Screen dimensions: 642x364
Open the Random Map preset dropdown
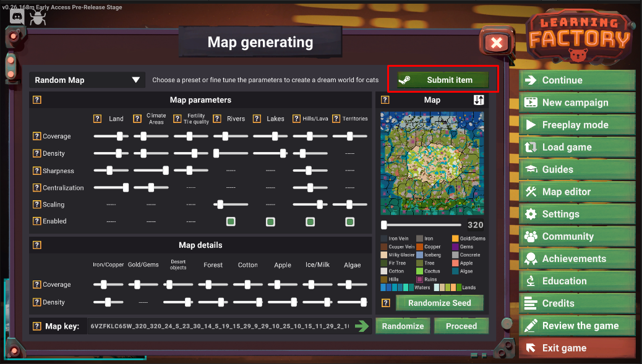(x=87, y=80)
